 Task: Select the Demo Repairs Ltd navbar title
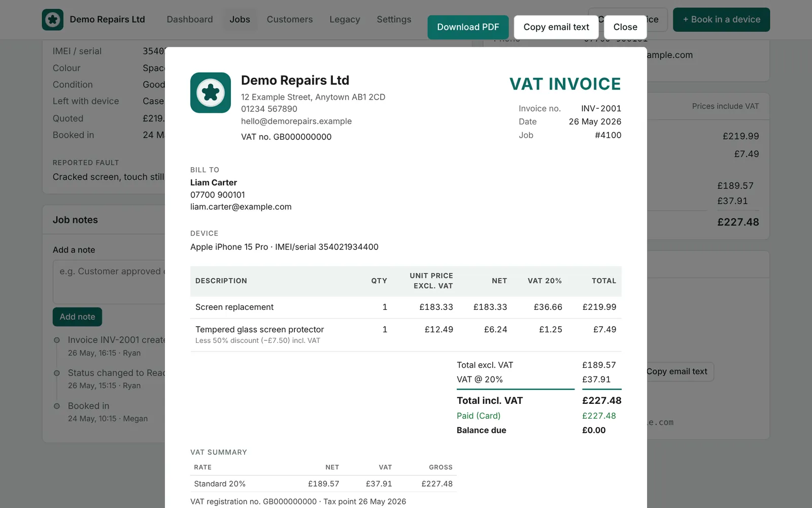tap(107, 19)
